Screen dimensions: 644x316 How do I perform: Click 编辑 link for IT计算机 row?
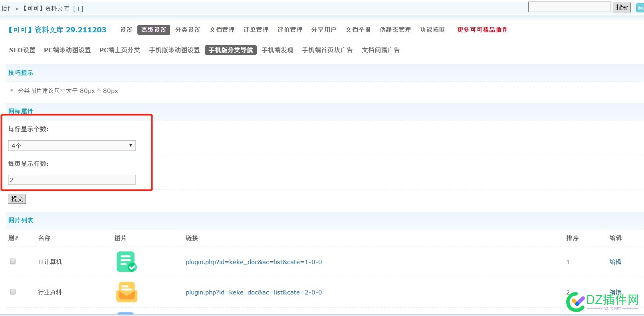(615, 262)
